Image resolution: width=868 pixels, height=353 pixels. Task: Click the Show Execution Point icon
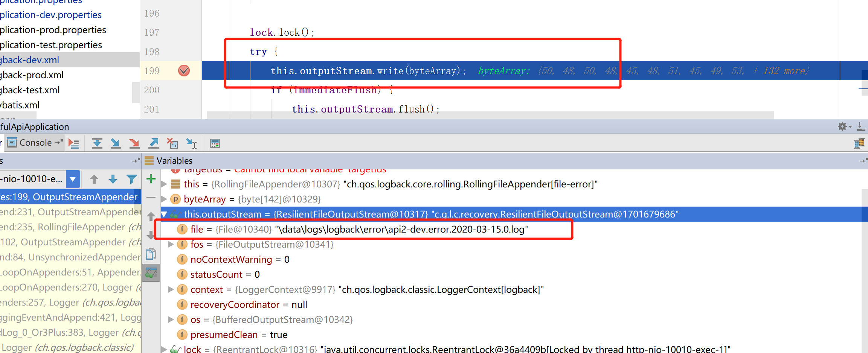click(x=74, y=143)
